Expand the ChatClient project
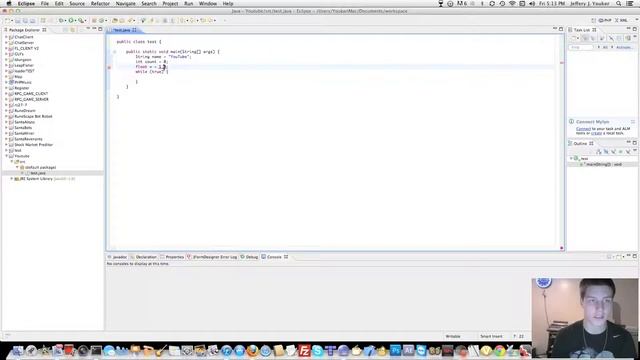This screenshot has height=360, width=640. (x=6, y=37)
